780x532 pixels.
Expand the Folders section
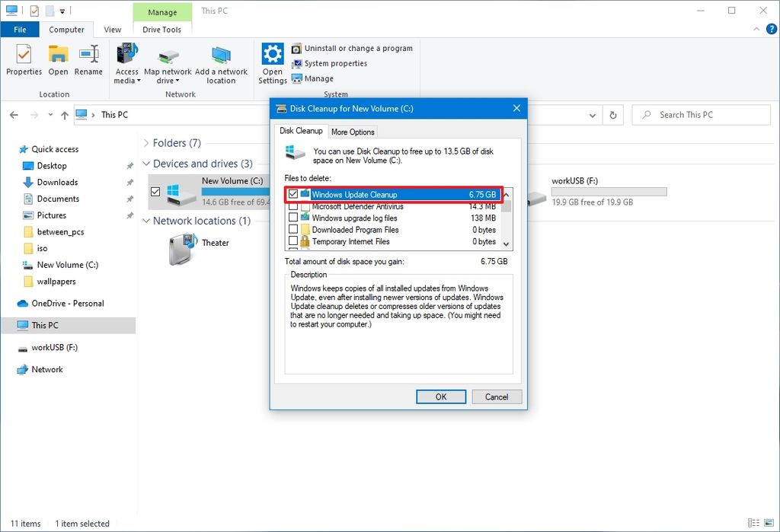pos(145,142)
